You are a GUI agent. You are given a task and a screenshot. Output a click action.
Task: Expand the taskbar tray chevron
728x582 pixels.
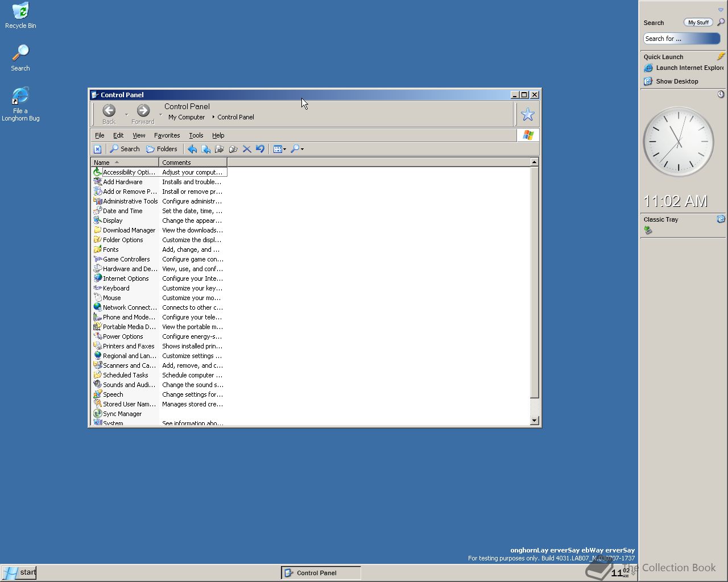[634, 573]
